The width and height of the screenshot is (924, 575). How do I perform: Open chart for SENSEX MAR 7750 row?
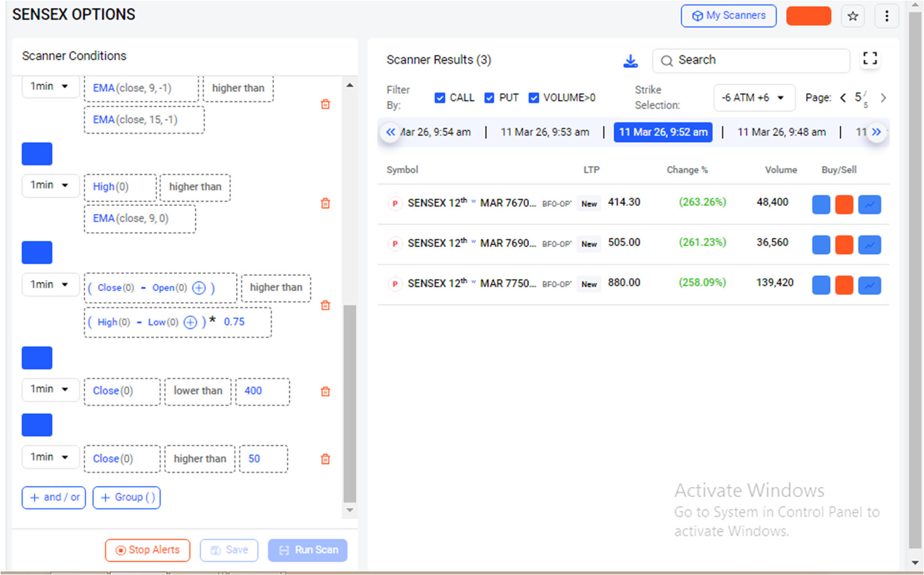click(869, 285)
